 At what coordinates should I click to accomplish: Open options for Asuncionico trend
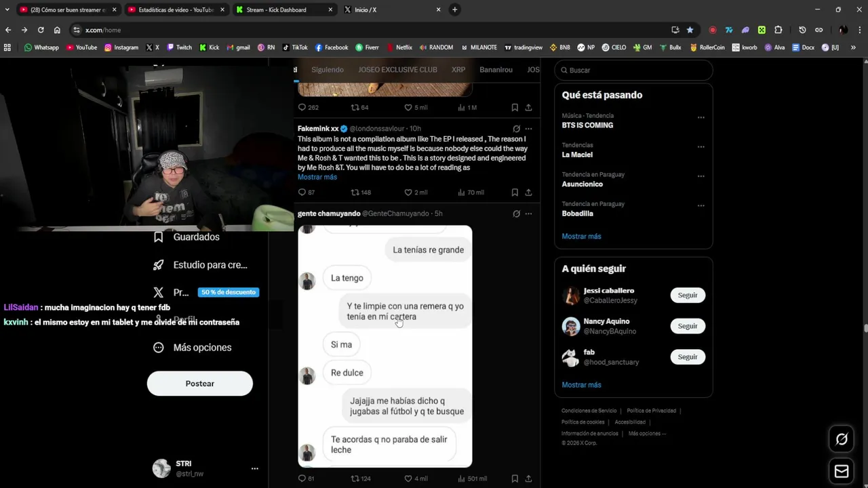point(701,176)
